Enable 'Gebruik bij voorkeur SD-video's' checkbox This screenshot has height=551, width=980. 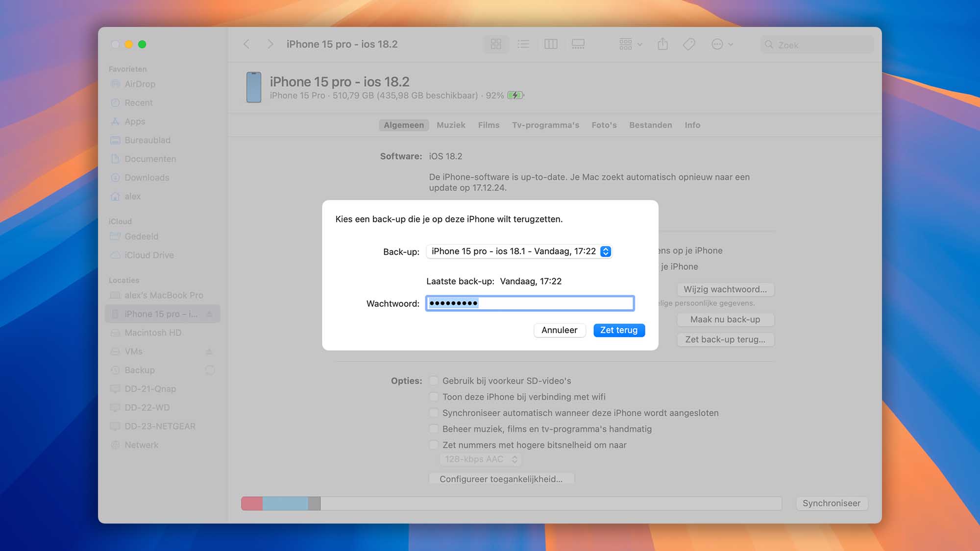[x=433, y=381]
